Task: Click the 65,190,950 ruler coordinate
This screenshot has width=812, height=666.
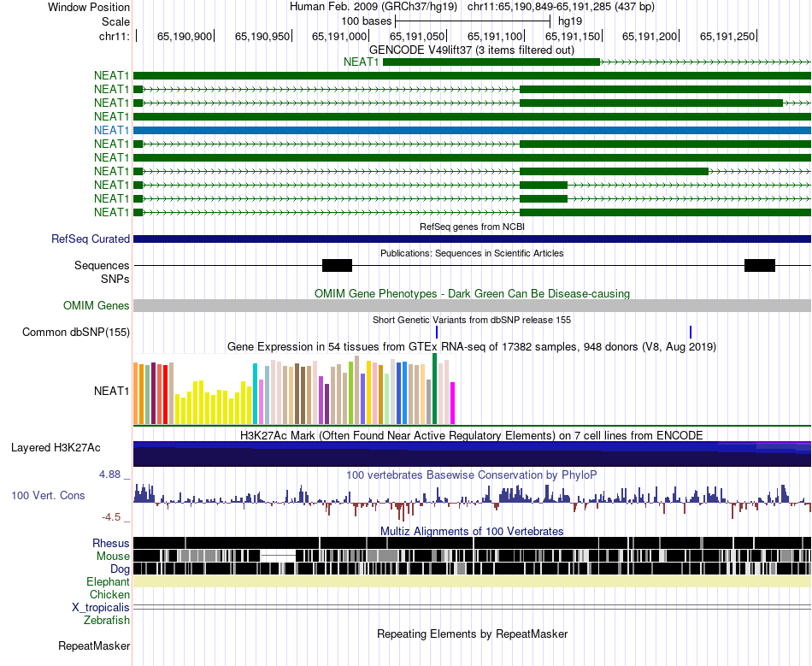Action: 262,36
